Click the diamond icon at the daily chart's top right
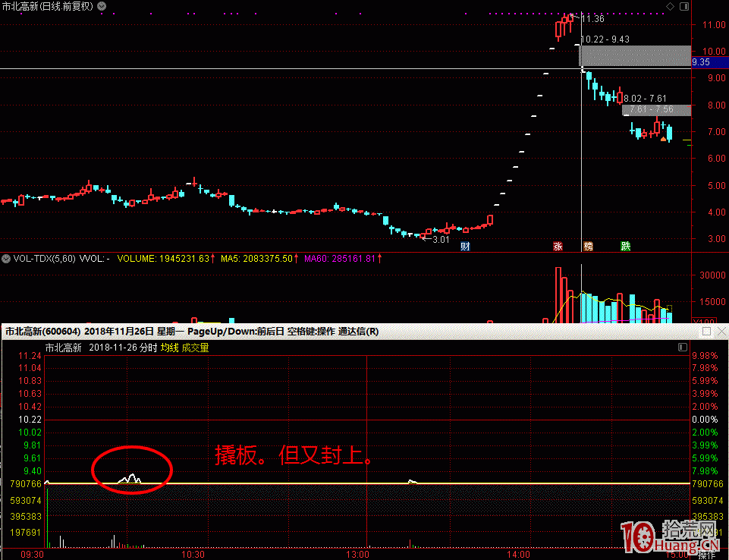The height and width of the screenshot is (560, 729). (x=670, y=6)
